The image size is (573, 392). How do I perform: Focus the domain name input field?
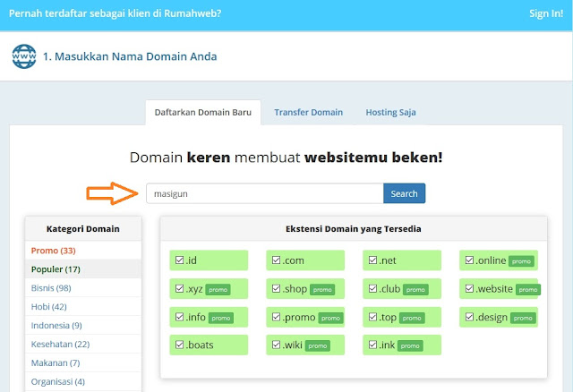[x=265, y=193]
